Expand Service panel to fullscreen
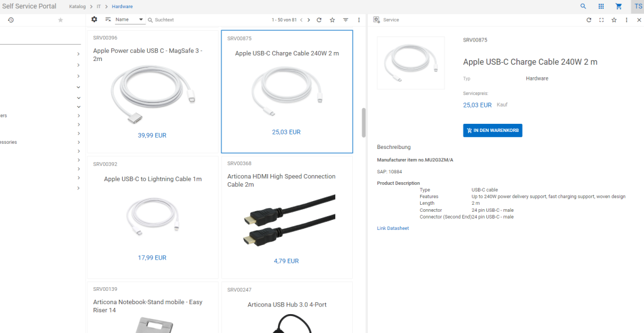The image size is (644, 333). (x=601, y=19)
